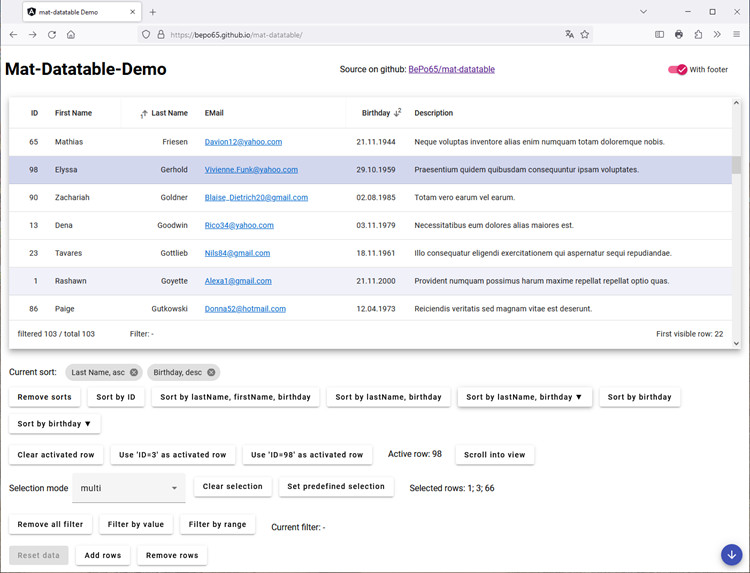Viewport: 750px width, 573px height.
Task: Remove the Last Name sort chip
Action: (x=134, y=372)
